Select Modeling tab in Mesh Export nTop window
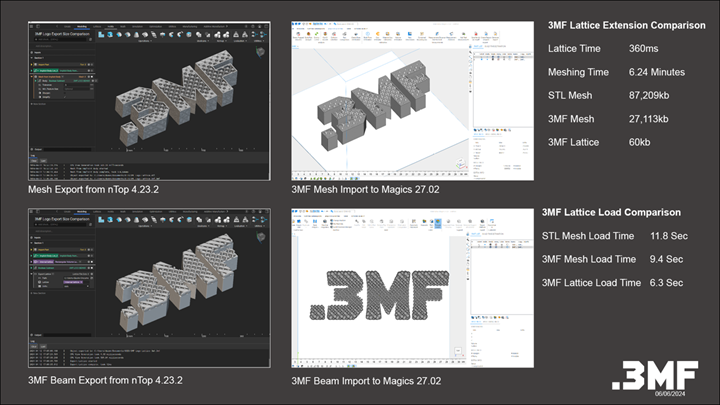This screenshot has width=720, height=405. (82, 27)
